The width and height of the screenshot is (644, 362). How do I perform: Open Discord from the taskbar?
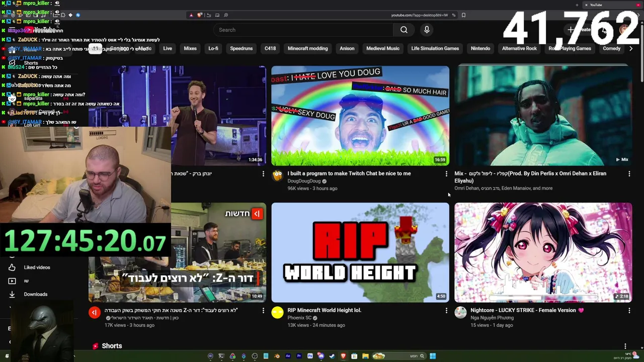click(x=320, y=356)
